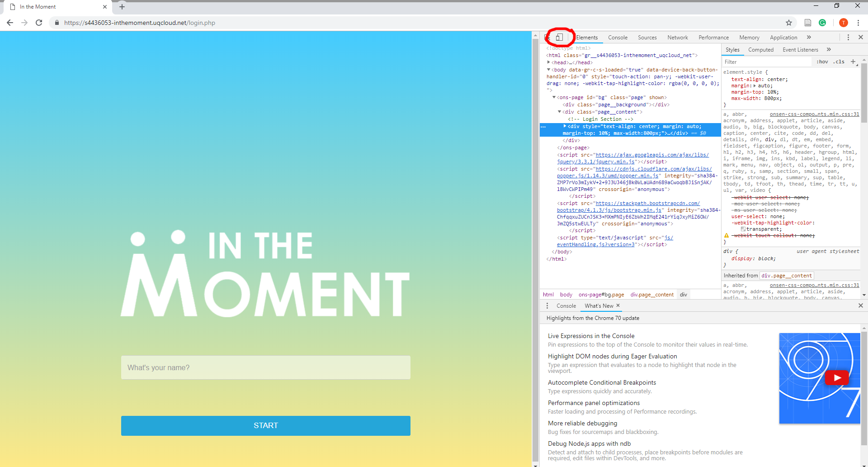Open the Chrome profile avatar menu

pos(843,23)
